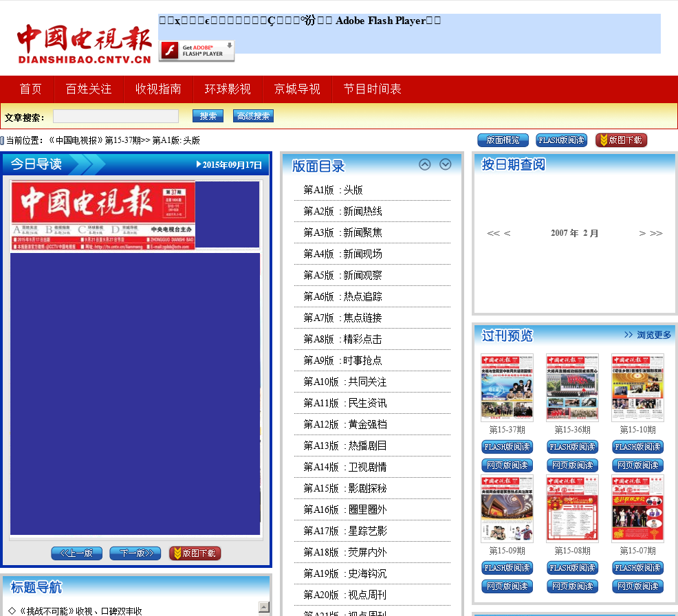Open the 百姓关注 section
Screen dimensions: 678x616
[x=89, y=89]
